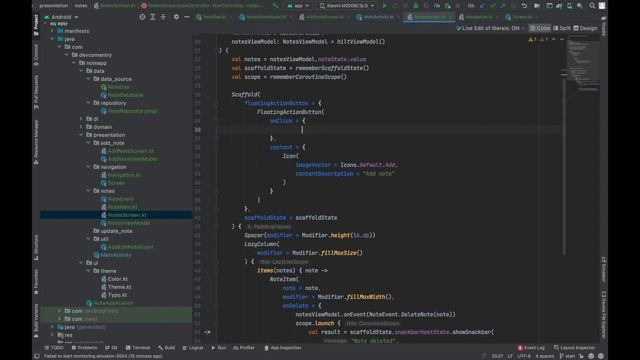The width and height of the screenshot is (640, 360).
Task: Open Device File Explorer right stripe
Action: point(603,315)
